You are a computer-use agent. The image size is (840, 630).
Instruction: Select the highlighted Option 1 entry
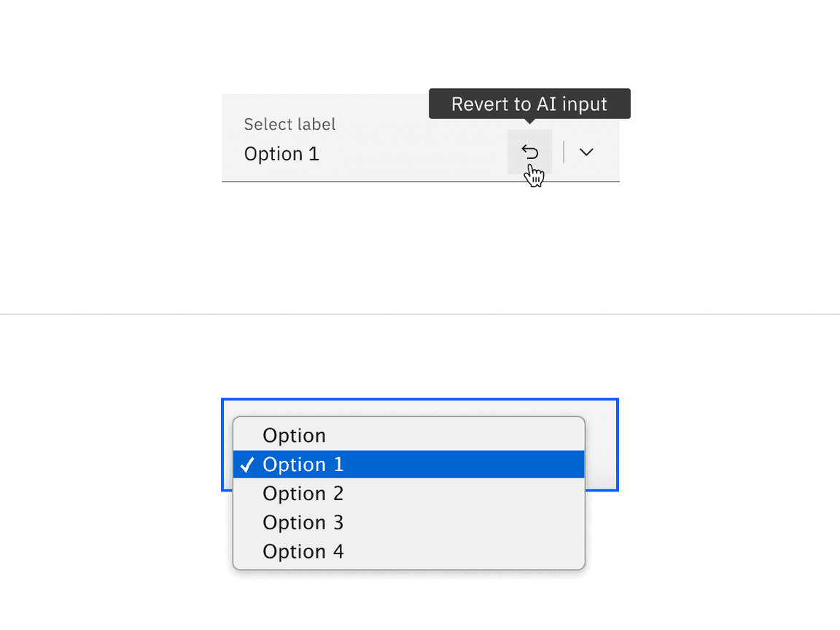[303, 464]
